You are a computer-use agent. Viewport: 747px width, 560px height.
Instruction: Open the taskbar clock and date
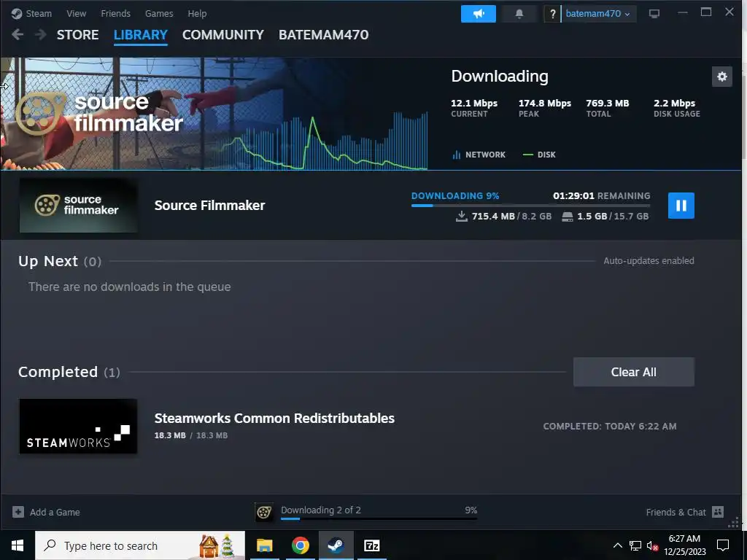684,545
